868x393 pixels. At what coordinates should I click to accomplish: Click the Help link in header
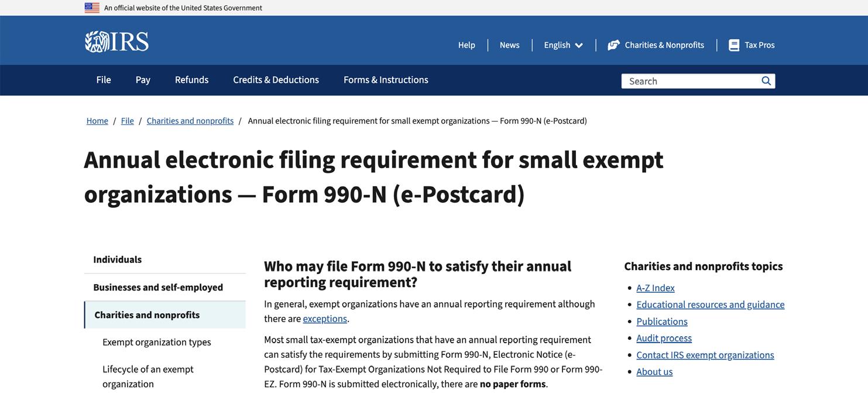click(466, 45)
